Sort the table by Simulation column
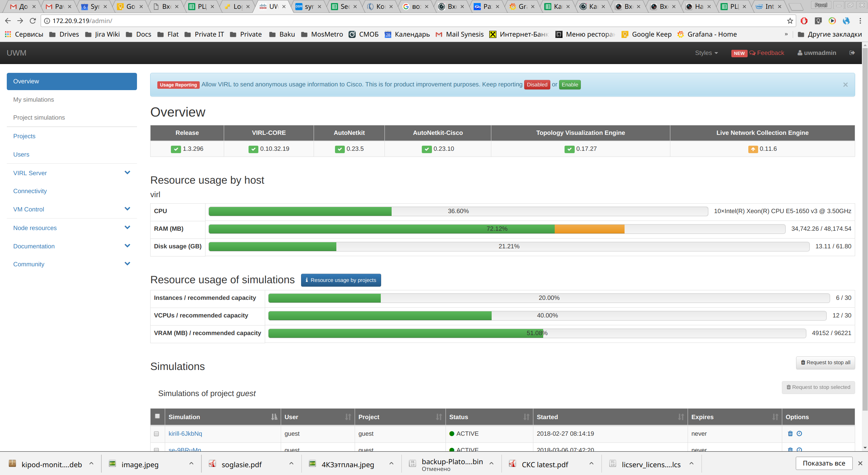 (x=274, y=417)
